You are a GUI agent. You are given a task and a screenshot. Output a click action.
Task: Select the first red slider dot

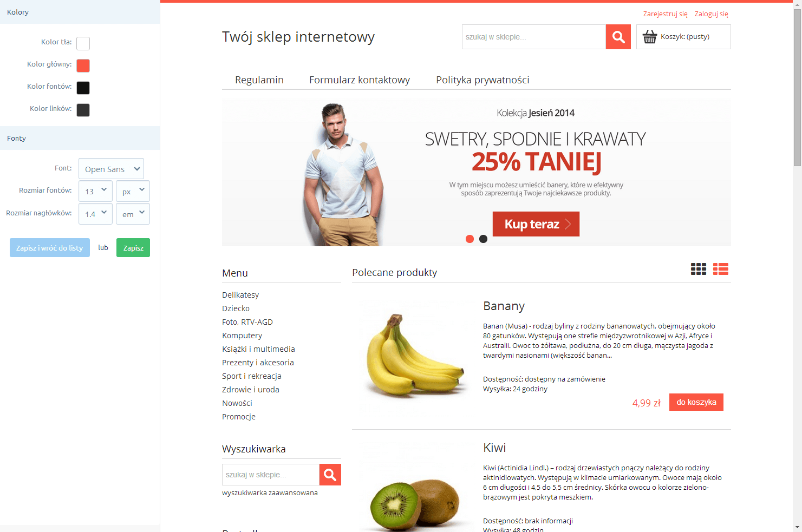[x=470, y=239]
